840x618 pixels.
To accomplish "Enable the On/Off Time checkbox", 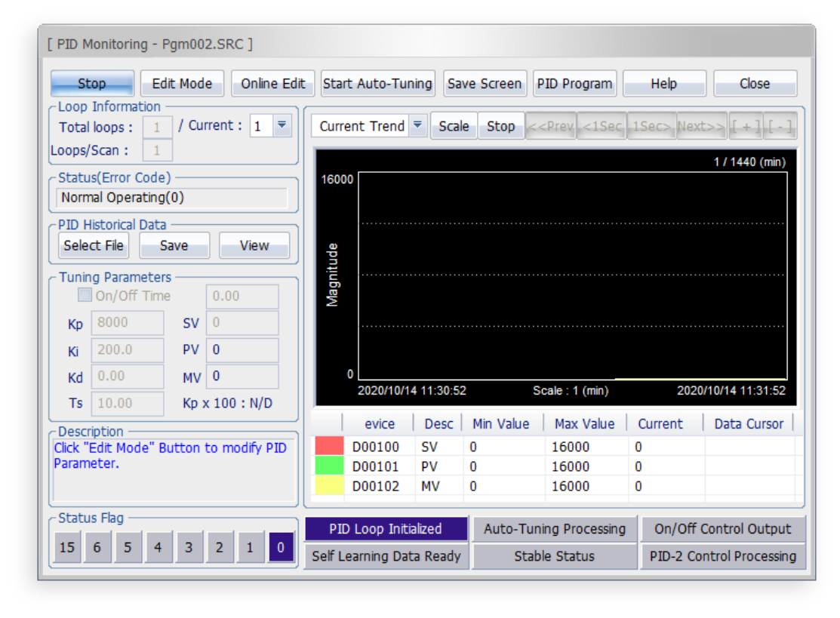I will 85,296.
